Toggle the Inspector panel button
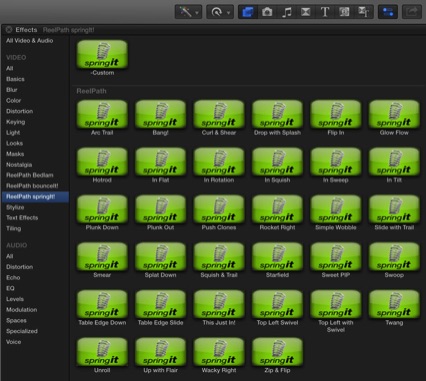426x381 pixels. (388, 12)
